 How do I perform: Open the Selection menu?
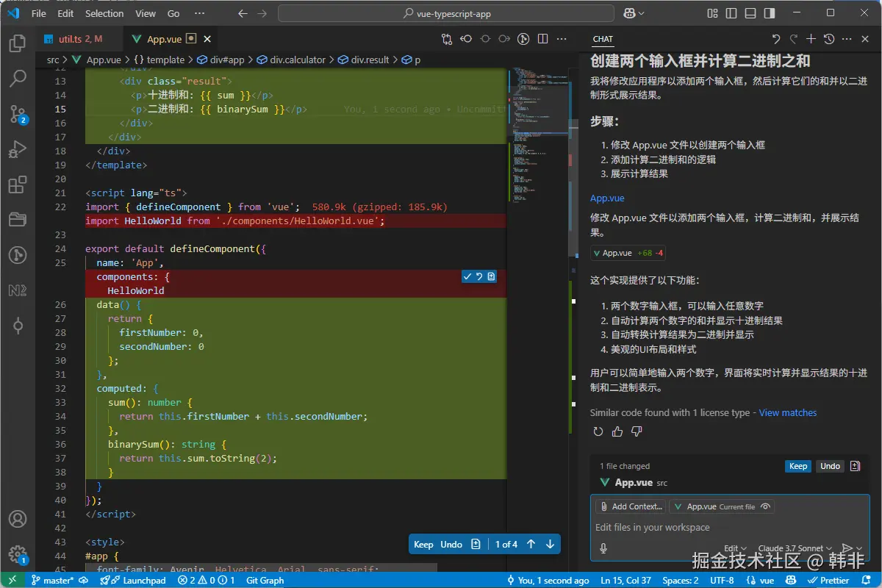[x=104, y=13]
